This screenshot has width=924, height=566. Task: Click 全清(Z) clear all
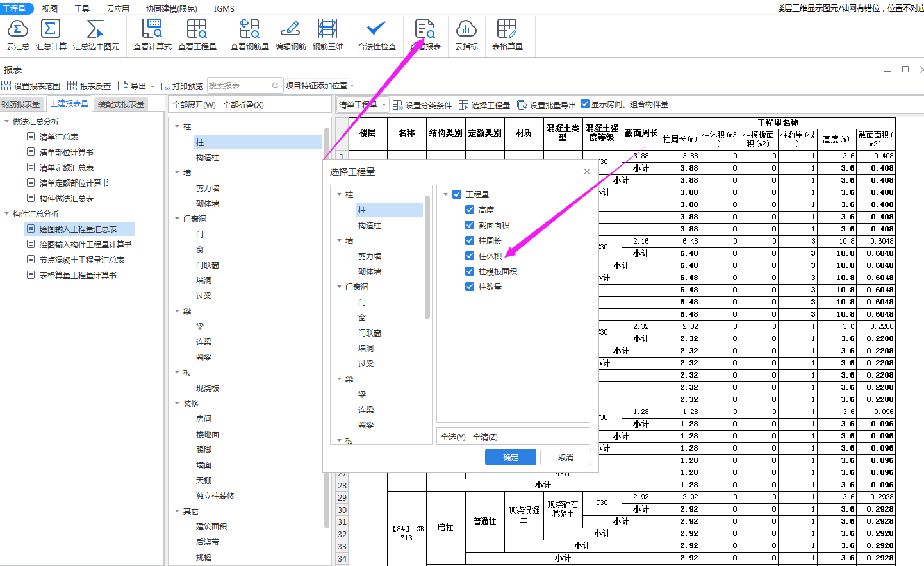pyautogui.click(x=485, y=437)
